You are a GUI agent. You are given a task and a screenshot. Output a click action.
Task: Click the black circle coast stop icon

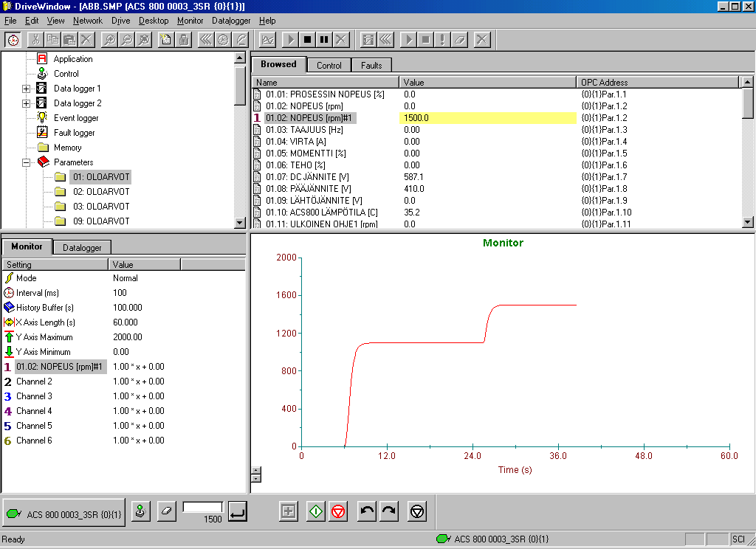coord(417,511)
